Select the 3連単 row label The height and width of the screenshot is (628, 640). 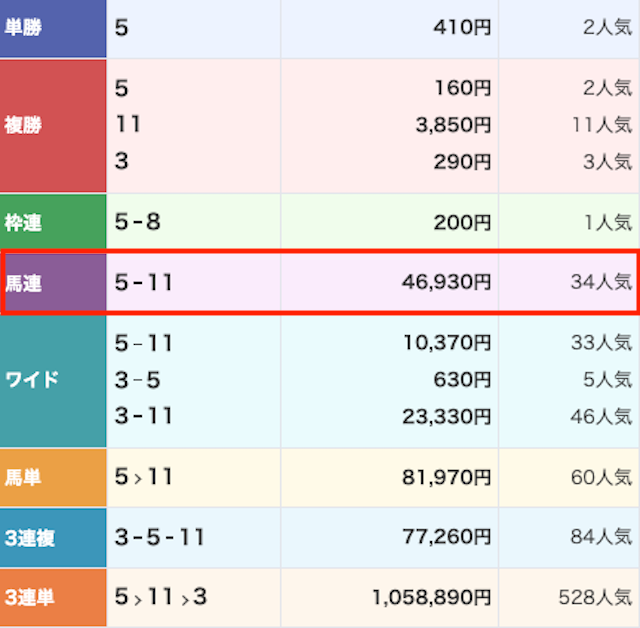[x=30, y=598]
